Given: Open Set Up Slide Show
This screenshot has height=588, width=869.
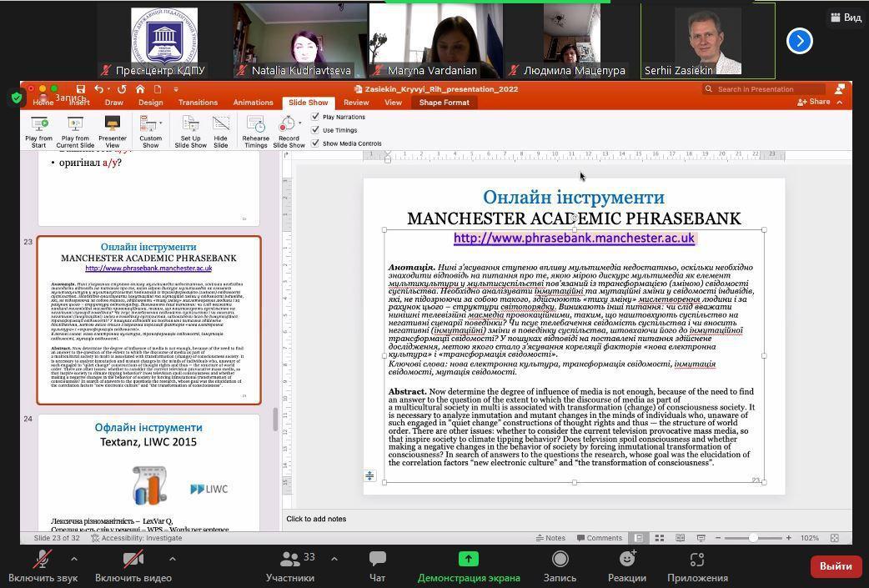Looking at the screenshot, I should pyautogui.click(x=191, y=132).
